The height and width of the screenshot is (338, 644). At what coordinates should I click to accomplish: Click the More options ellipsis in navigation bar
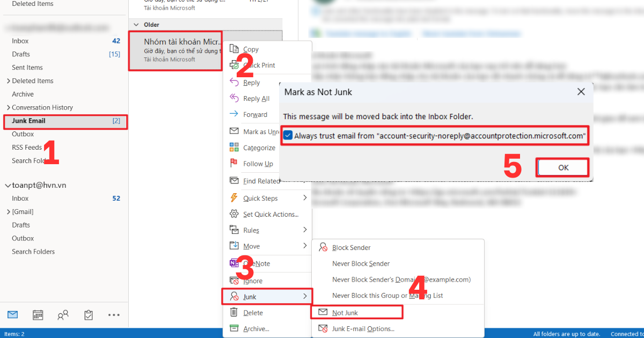pyautogui.click(x=114, y=315)
